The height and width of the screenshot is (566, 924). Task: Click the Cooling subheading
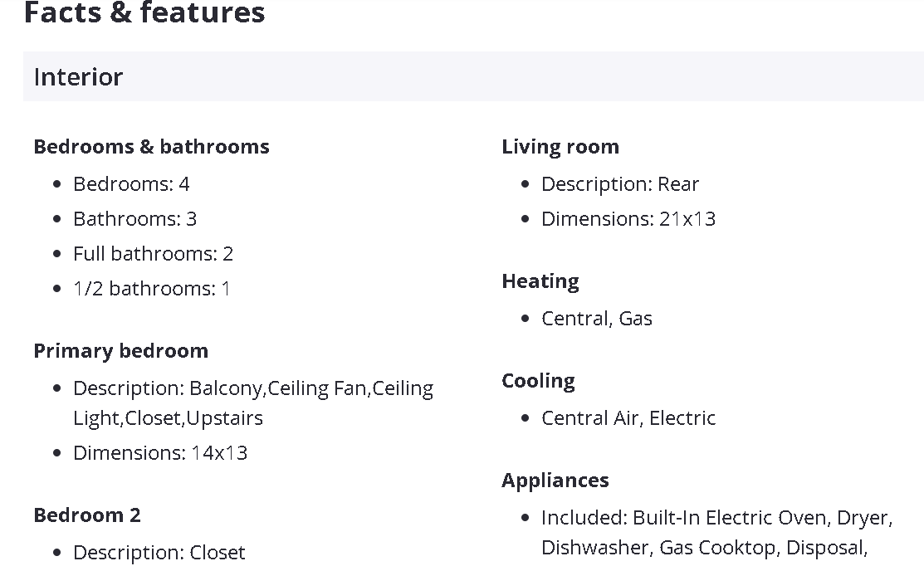[538, 381]
